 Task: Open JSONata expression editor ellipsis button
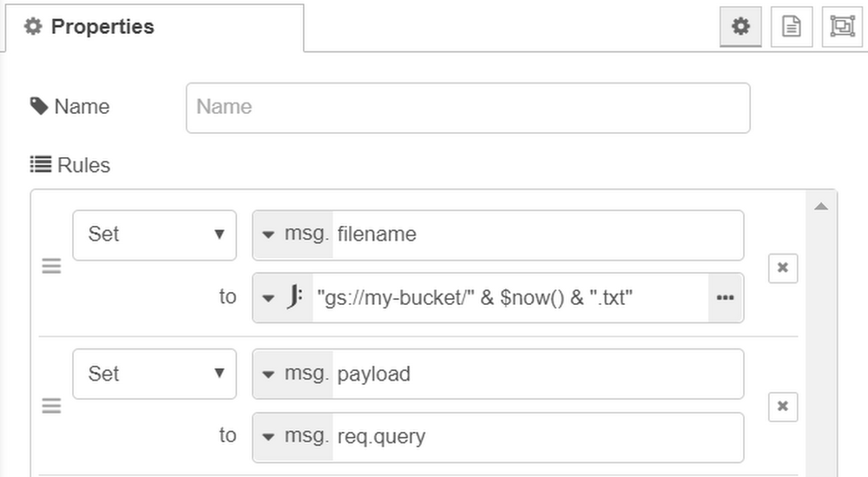[x=725, y=298]
